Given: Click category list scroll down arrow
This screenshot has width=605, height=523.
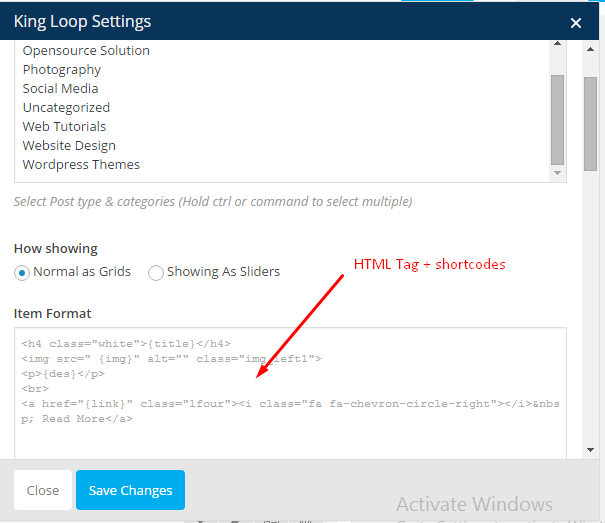Looking at the screenshot, I should tap(557, 173).
